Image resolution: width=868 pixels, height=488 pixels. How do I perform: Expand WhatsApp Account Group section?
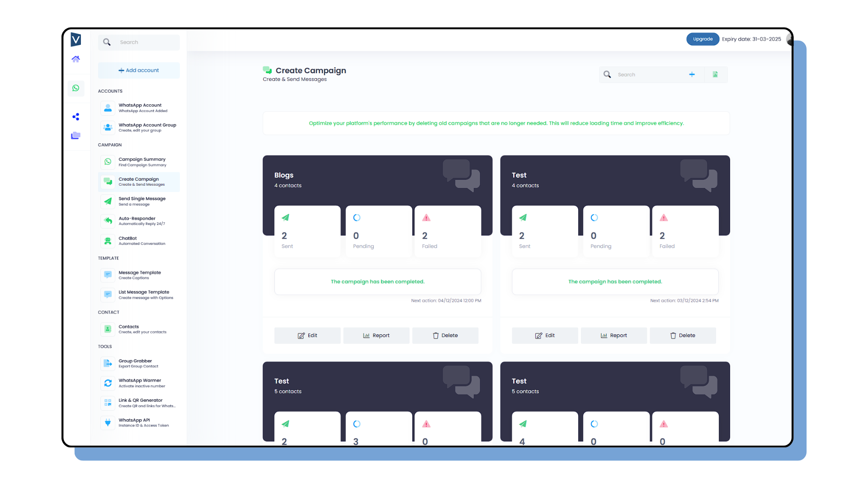140,127
